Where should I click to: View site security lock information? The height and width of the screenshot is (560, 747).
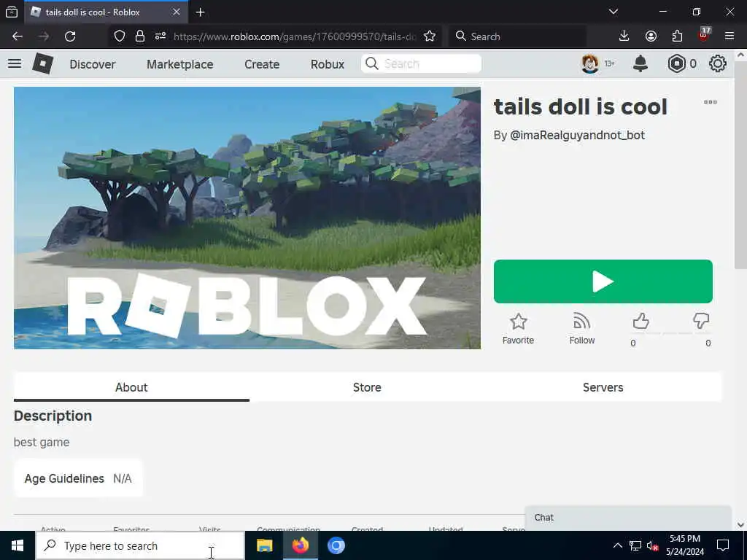(x=139, y=36)
